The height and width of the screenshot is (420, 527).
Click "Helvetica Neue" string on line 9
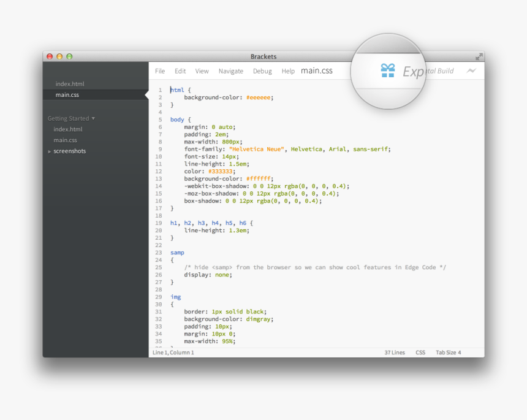point(256,150)
